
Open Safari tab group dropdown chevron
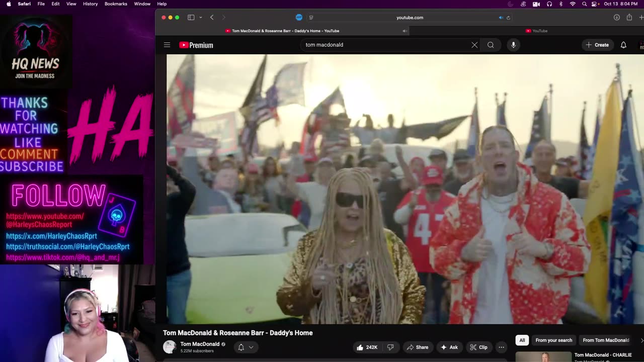(200, 18)
